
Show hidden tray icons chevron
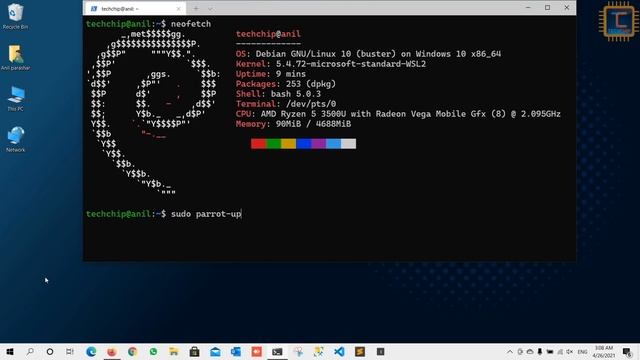click(510, 351)
